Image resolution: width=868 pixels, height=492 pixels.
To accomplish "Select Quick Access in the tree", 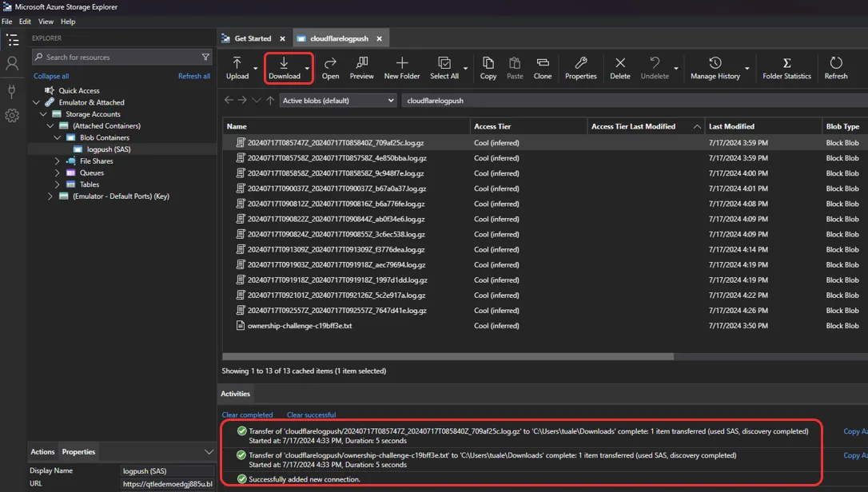I will 79,91.
